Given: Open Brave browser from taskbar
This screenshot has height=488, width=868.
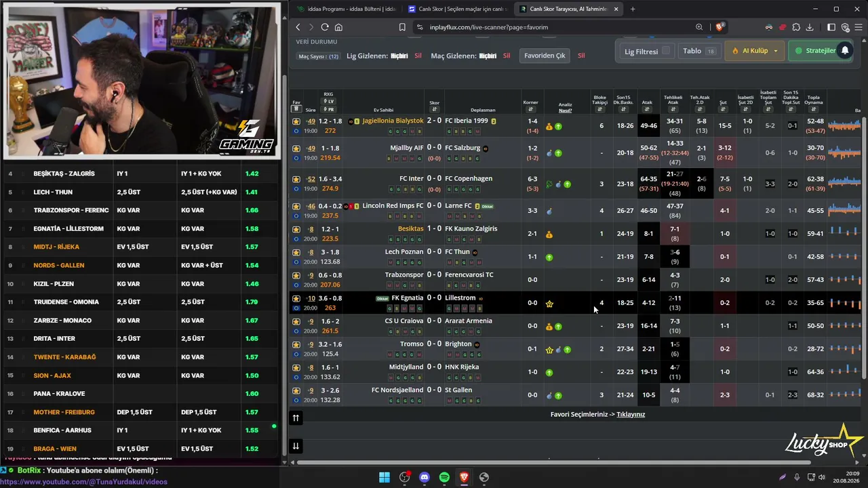Looking at the screenshot, I should (464, 477).
